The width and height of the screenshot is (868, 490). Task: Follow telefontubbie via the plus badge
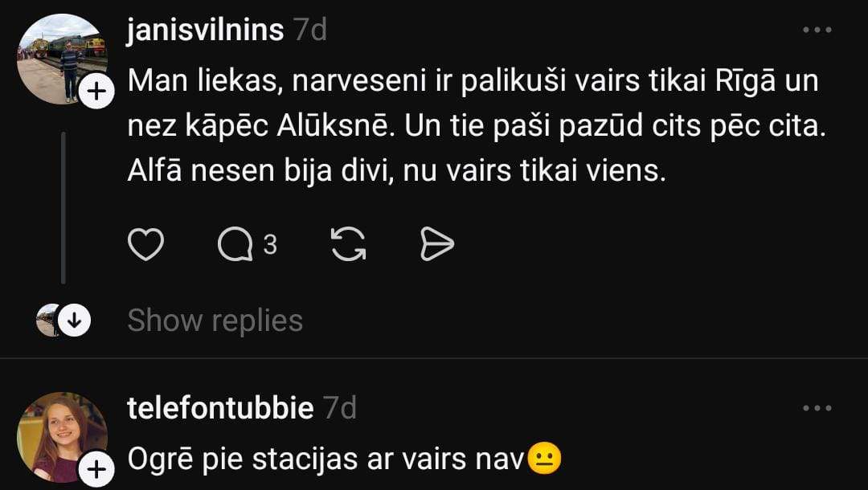(x=97, y=470)
